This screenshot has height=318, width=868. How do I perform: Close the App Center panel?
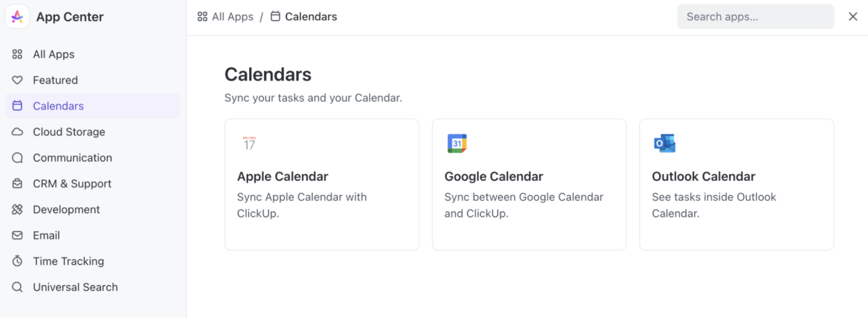point(853,17)
